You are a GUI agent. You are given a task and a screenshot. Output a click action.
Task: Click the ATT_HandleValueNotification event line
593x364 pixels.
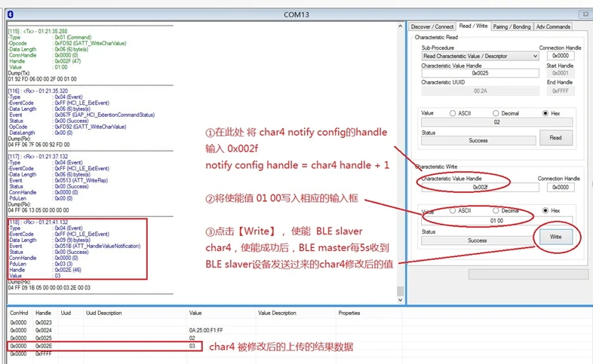click(75, 246)
